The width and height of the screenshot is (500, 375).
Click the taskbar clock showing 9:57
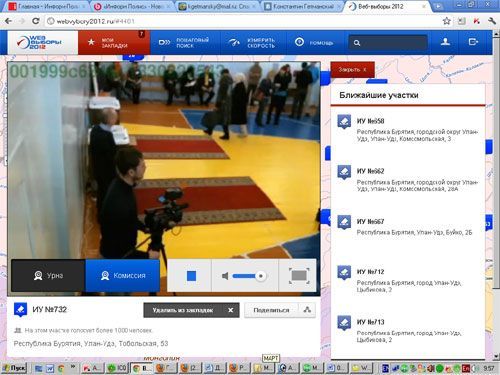tap(489, 368)
